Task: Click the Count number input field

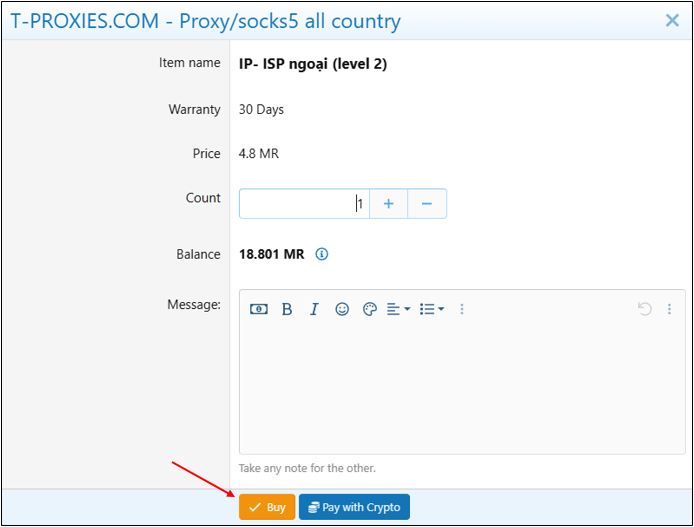Action: [304, 204]
